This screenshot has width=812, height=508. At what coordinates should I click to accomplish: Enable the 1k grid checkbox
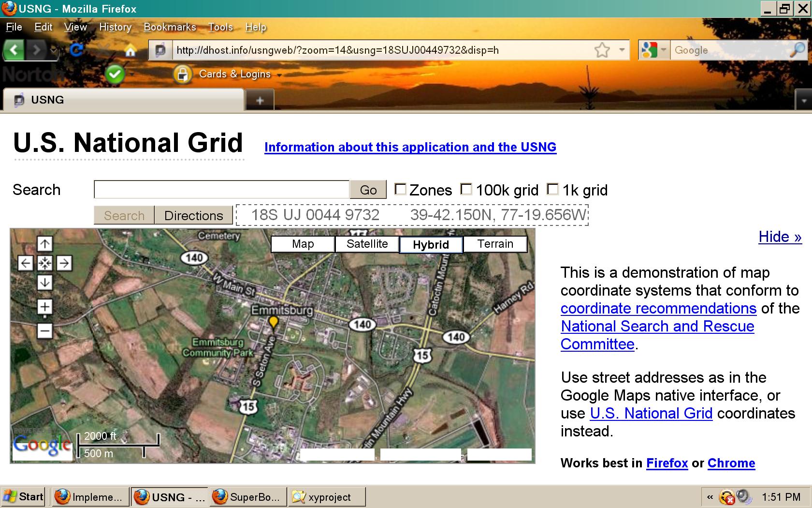[552, 189]
